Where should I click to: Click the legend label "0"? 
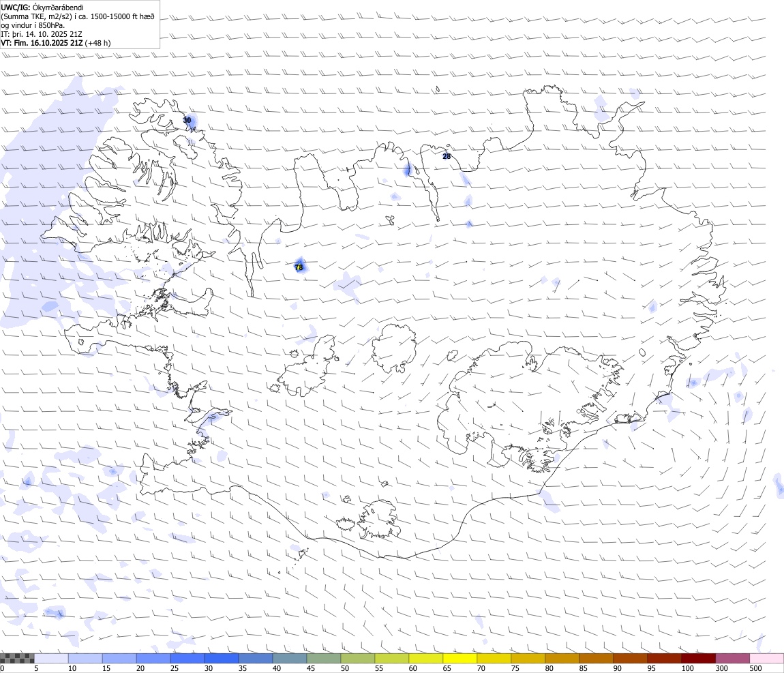tap(2, 668)
